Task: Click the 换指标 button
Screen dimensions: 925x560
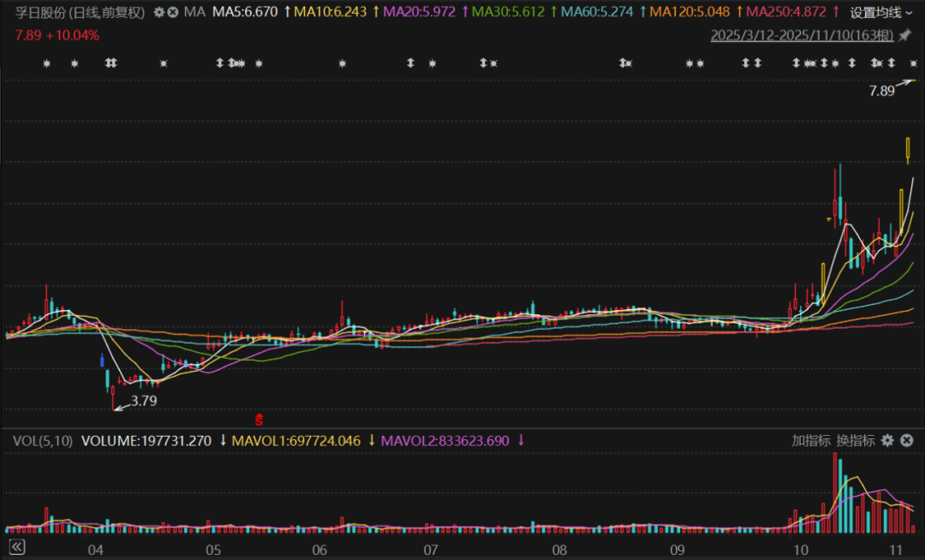Action: tap(856, 440)
